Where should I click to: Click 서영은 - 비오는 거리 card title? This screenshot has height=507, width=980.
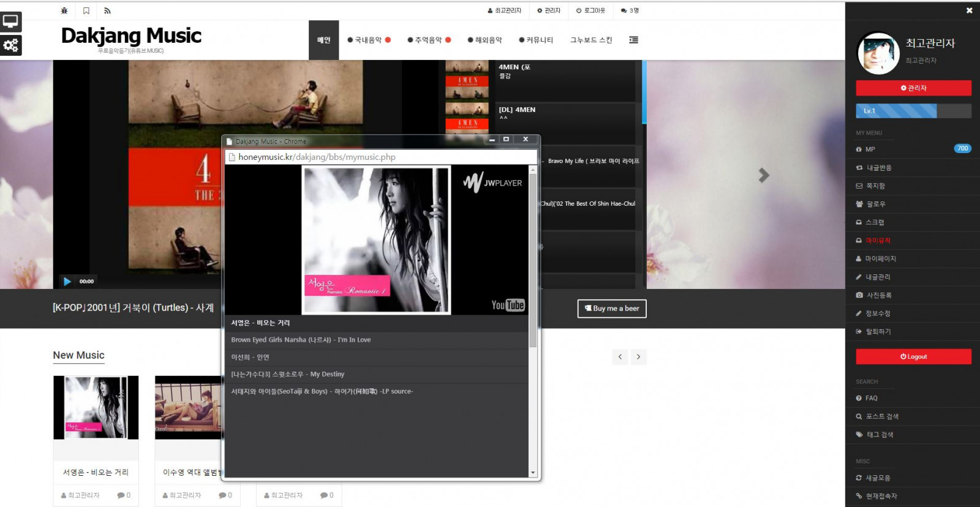(96, 473)
